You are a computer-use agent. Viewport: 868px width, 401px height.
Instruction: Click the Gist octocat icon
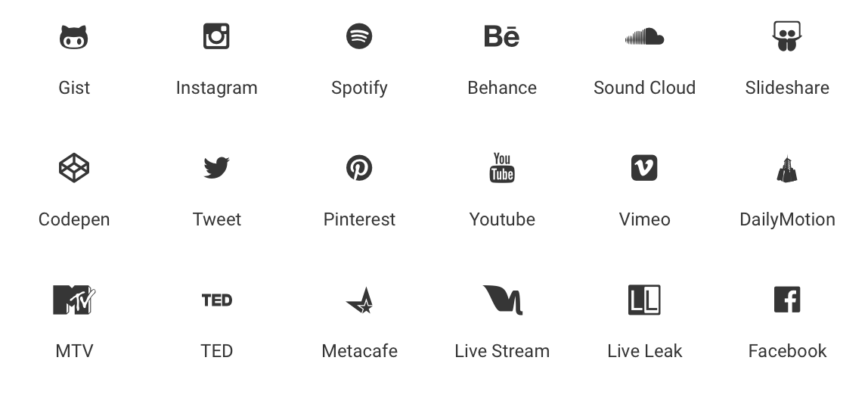click(x=73, y=37)
